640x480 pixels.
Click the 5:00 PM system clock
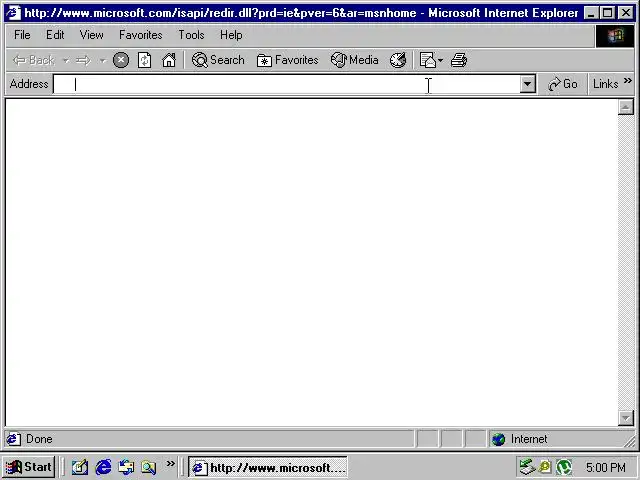pyautogui.click(x=606, y=467)
